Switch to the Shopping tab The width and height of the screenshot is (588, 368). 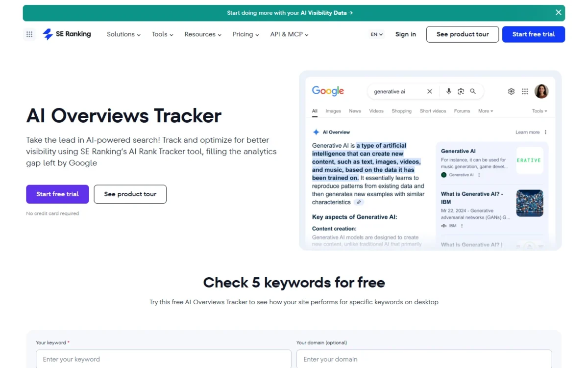click(x=401, y=111)
